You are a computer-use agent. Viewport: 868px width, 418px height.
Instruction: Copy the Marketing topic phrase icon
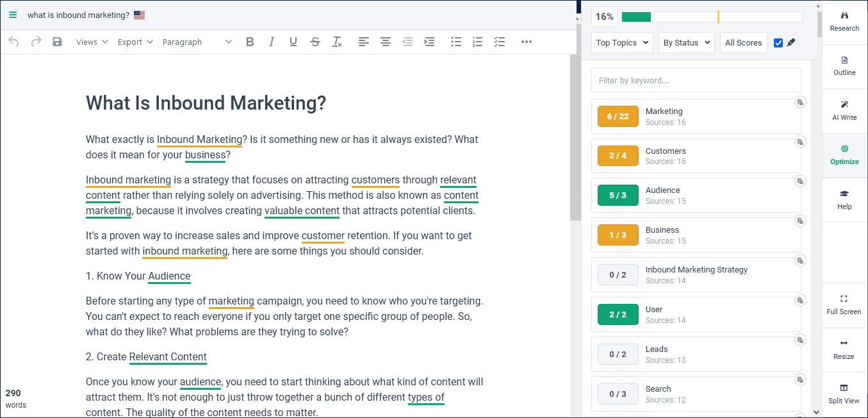click(x=800, y=102)
